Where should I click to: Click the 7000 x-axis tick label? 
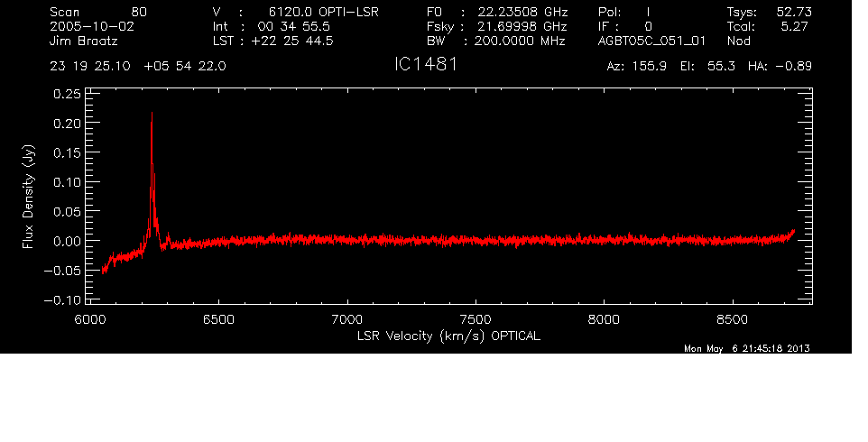[347, 319]
